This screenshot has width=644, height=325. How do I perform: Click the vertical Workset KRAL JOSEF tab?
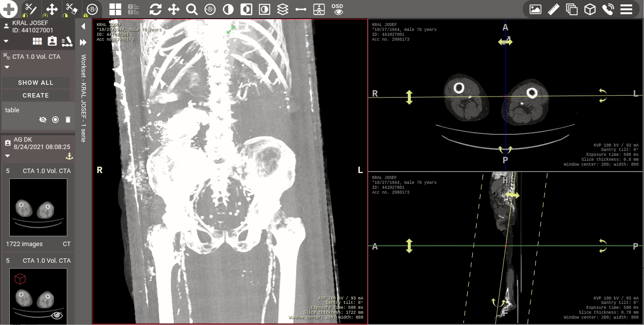coord(83,98)
